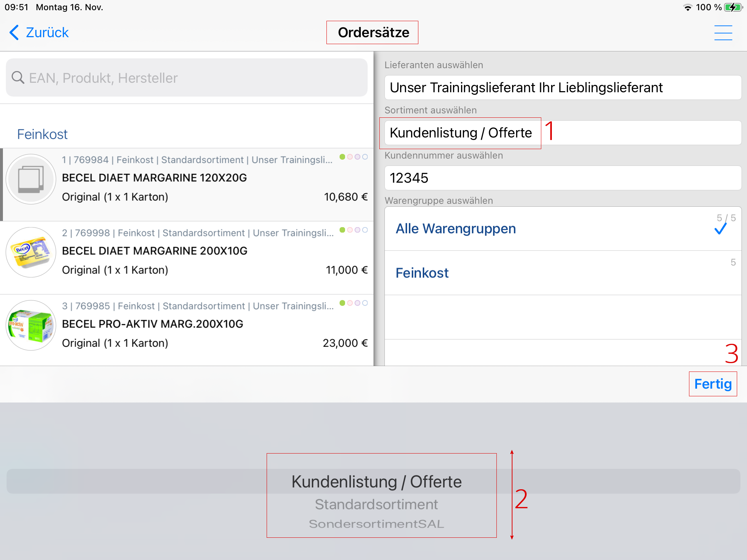Go back with Zurück link
This screenshot has width=747, height=560.
(47, 33)
